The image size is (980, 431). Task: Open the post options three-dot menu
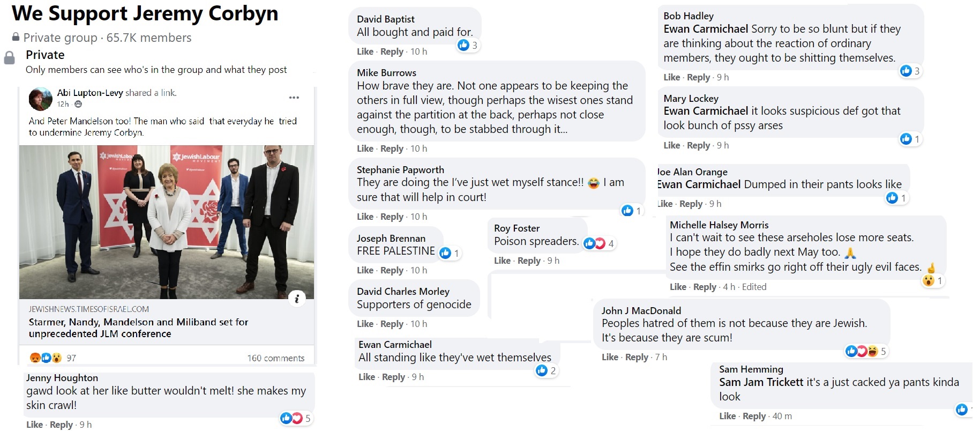(294, 98)
